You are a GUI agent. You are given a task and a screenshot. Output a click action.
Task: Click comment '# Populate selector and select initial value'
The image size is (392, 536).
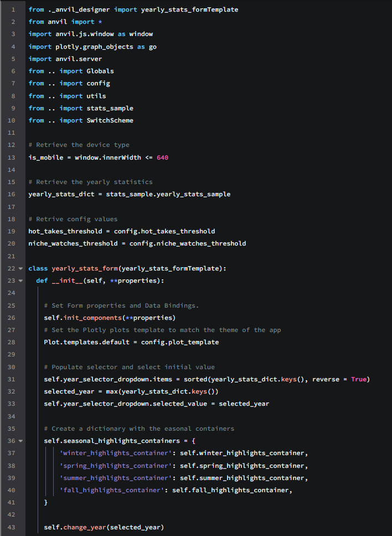130,367
